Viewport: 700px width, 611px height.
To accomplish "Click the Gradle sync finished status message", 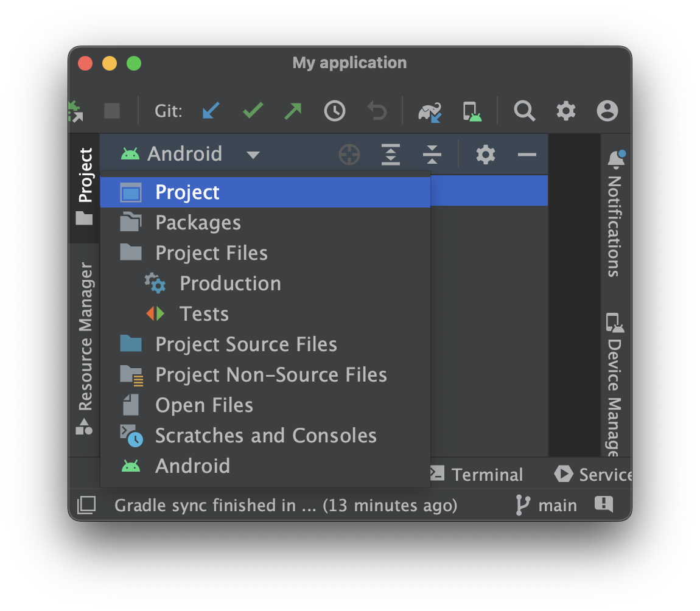I will [285, 505].
